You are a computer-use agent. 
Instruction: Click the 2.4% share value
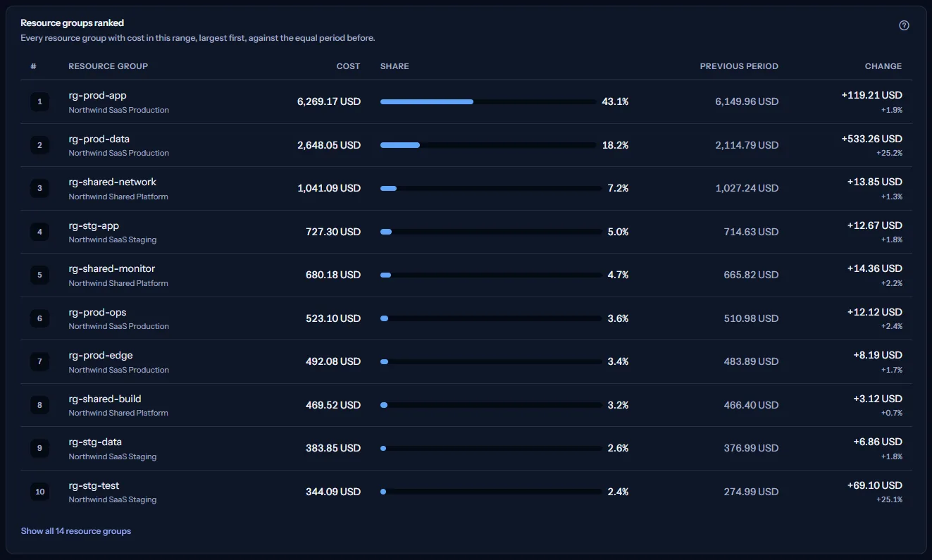(x=618, y=492)
